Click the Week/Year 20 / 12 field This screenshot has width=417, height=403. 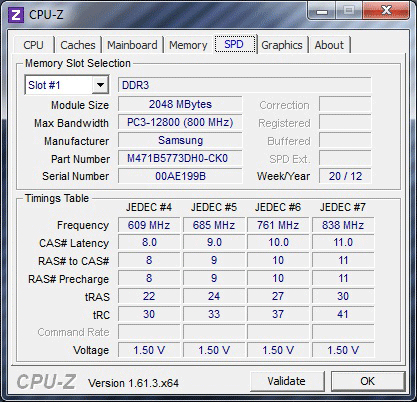click(x=345, y=176)
